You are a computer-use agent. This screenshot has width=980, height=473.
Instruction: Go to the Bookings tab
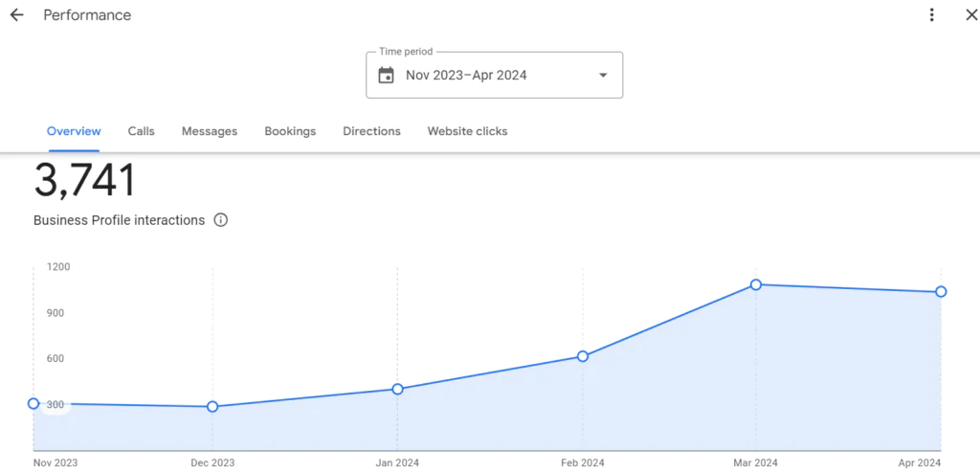pyautogui.click(x=290, y=131)
